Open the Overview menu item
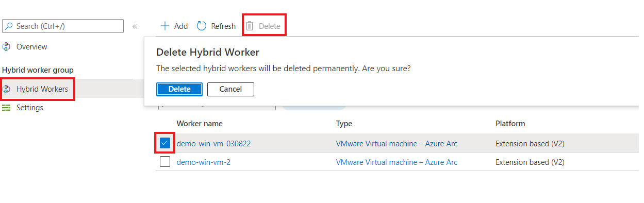This screenshot has width=644, height=203. tap(32, 47)
